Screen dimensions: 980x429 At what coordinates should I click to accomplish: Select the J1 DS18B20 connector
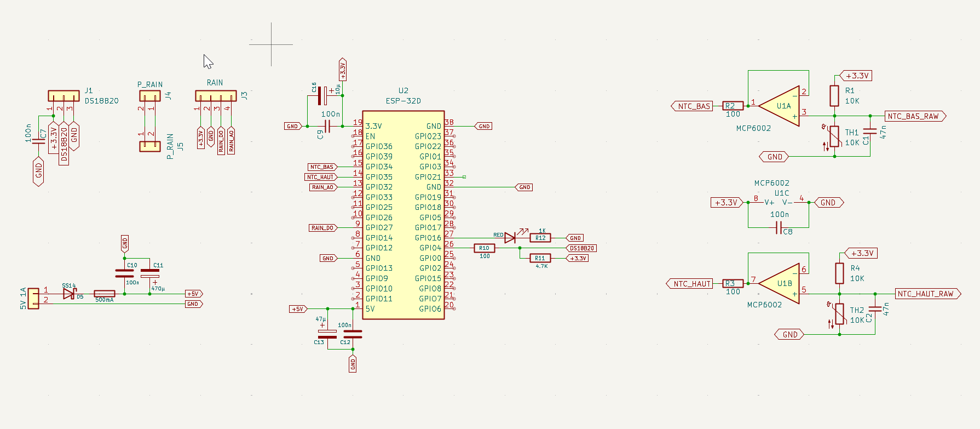pyautogui.click(x=64, y=96)
